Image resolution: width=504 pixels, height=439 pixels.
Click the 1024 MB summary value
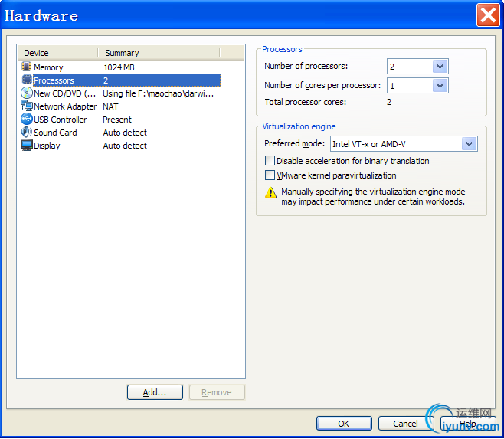tap(119, 67)
